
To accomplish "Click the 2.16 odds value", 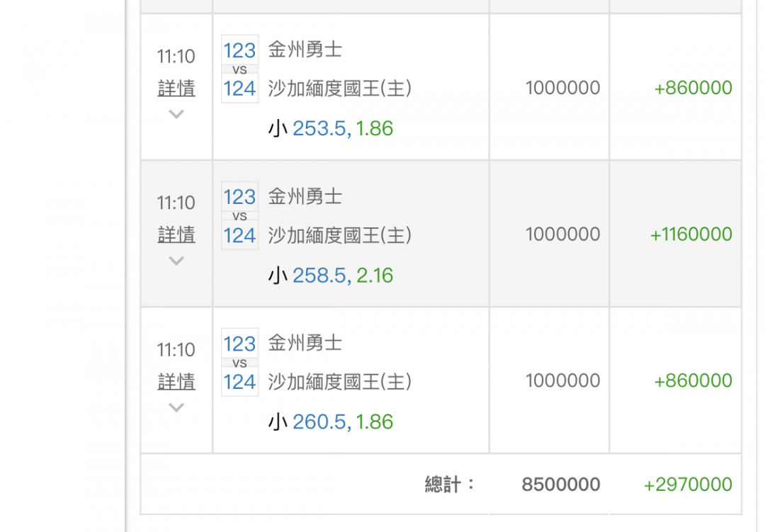I will coord(375,275).
